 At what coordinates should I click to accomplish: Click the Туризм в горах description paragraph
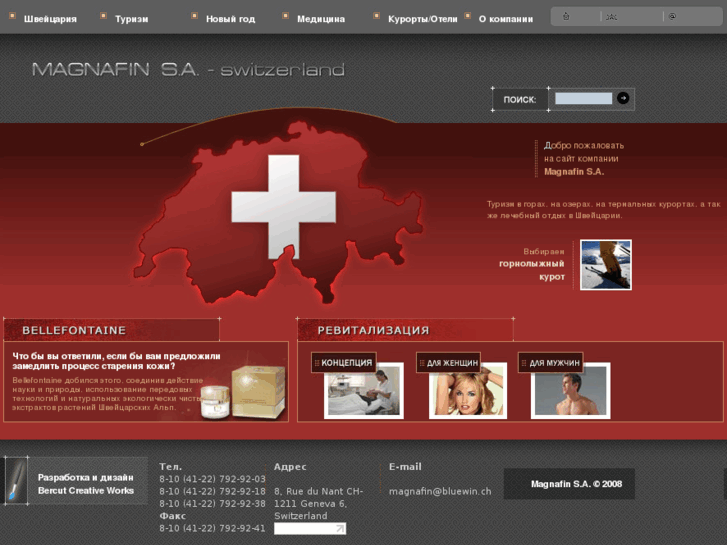tap(604, 210)
